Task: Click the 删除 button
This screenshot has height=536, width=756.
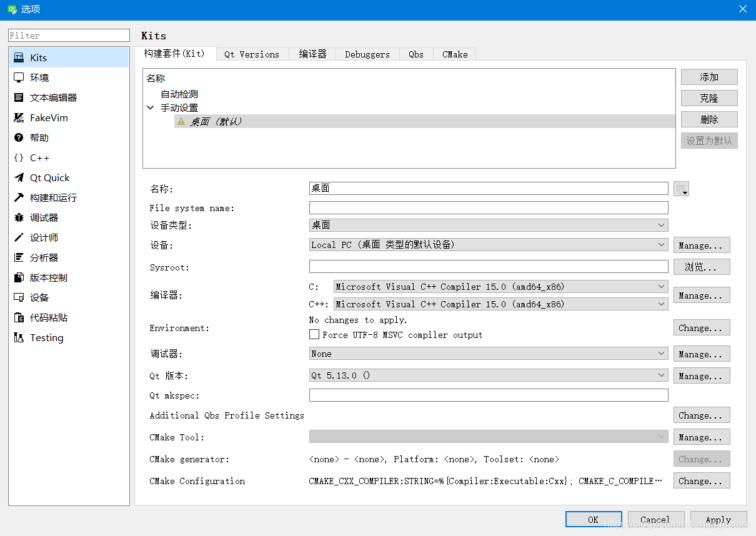Action: [709, 119]
